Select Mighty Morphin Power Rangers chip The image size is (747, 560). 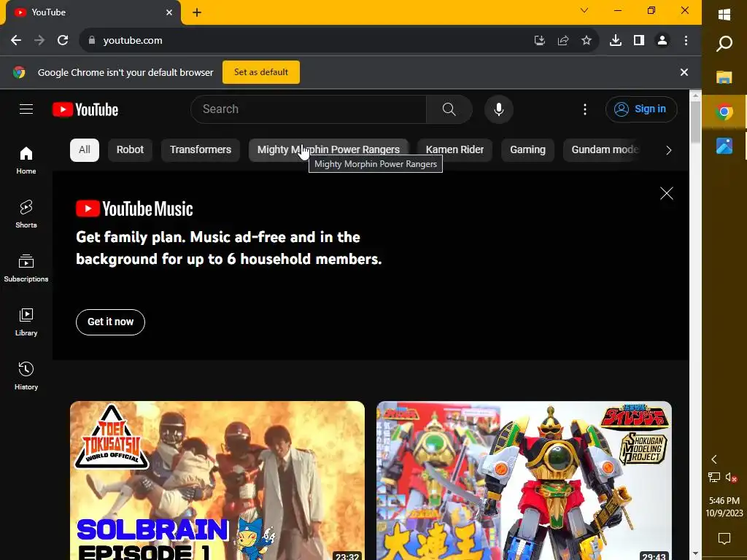(328, 149)
